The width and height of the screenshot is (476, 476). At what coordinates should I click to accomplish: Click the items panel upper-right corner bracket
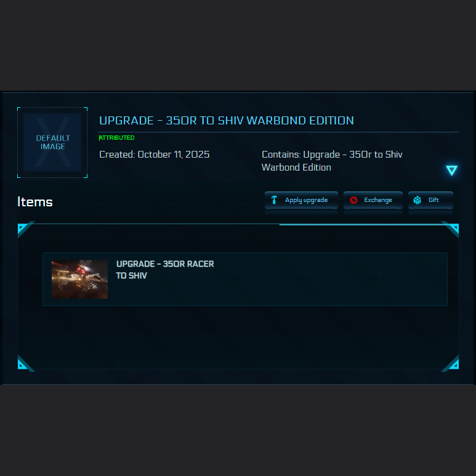coord(450,229)
